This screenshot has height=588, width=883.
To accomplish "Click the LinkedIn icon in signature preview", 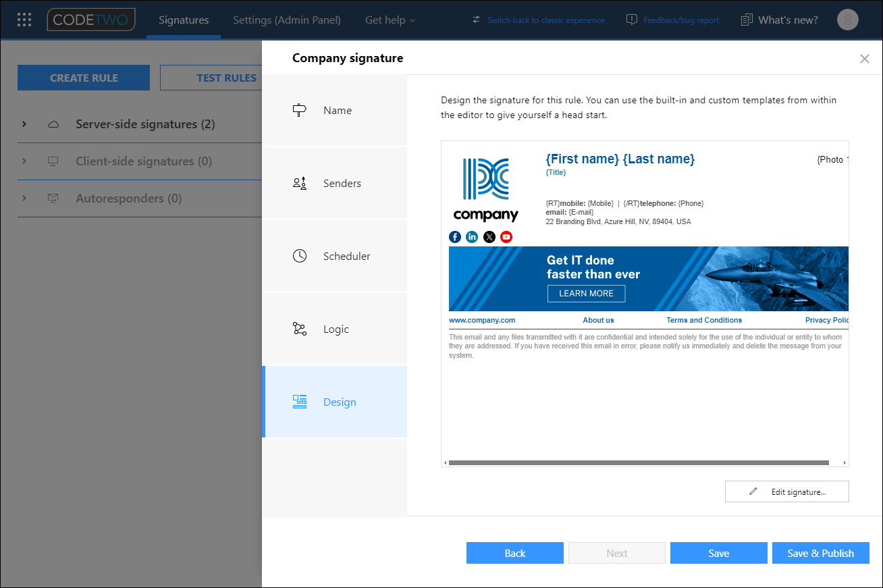I will click(x=472, y=237).
